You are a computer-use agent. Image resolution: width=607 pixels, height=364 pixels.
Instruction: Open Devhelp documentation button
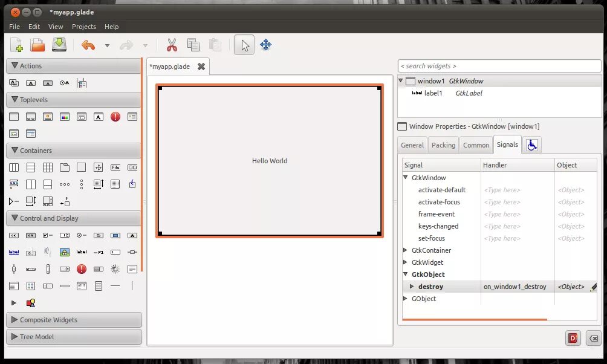[x=573, y=339]
